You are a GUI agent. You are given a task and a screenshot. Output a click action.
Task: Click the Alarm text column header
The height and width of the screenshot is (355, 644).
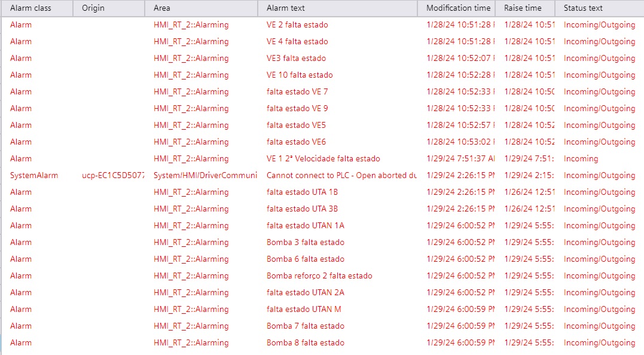(338, 8)
